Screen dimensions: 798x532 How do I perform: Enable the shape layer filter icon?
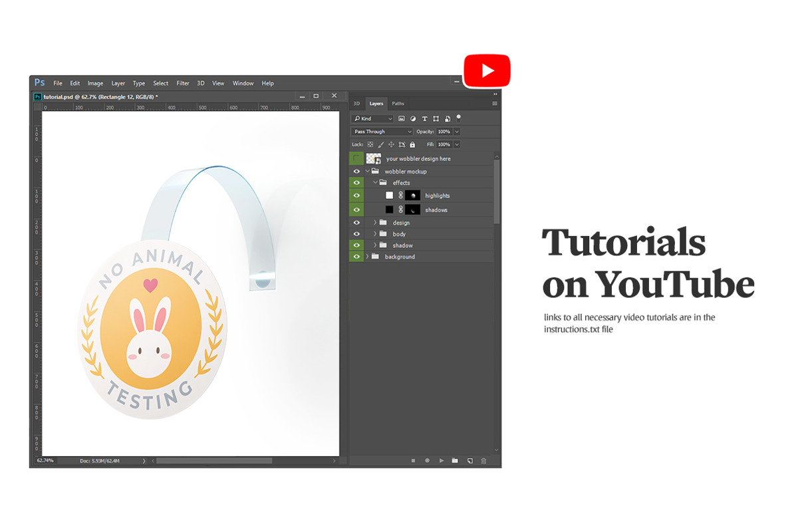pos(436,118)
